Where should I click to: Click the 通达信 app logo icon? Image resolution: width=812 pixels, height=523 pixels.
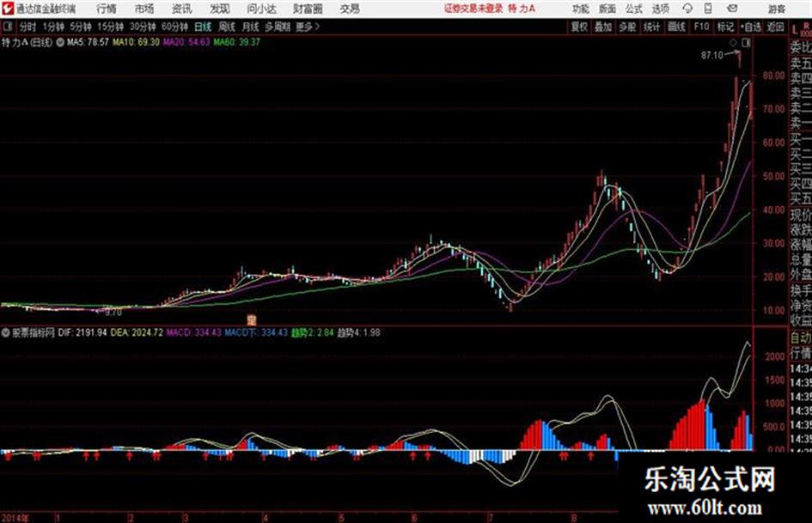[x=8, y=9]
